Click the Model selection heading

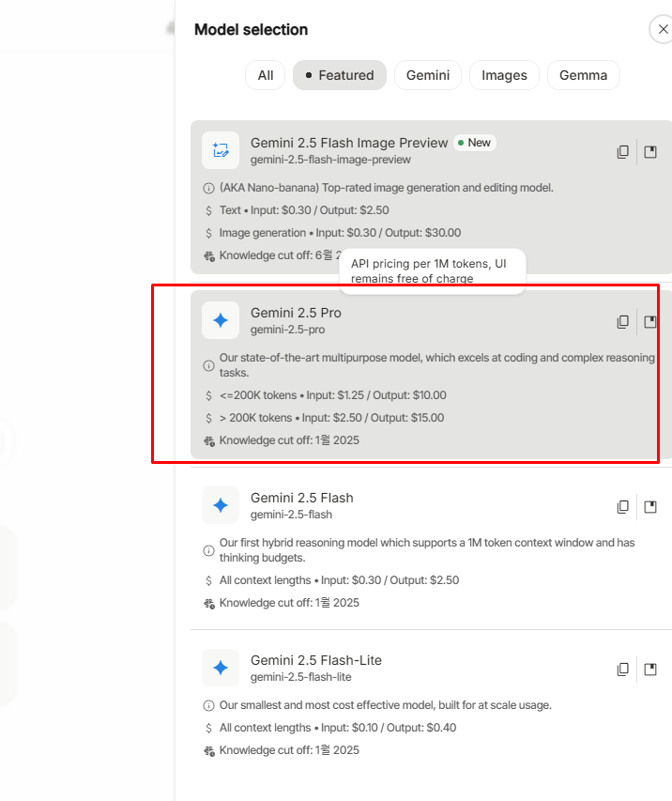251,30
